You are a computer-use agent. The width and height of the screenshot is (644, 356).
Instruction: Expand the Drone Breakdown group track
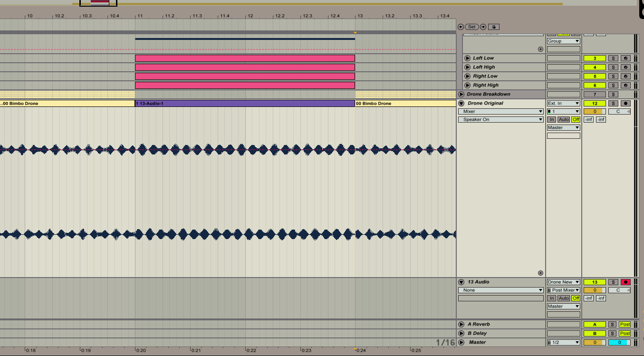[x=461, y=95]
